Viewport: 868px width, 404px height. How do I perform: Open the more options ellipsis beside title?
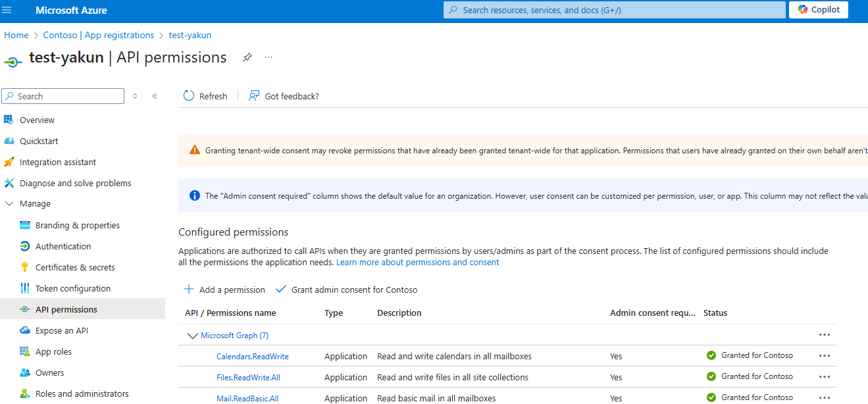click(268, 57)
